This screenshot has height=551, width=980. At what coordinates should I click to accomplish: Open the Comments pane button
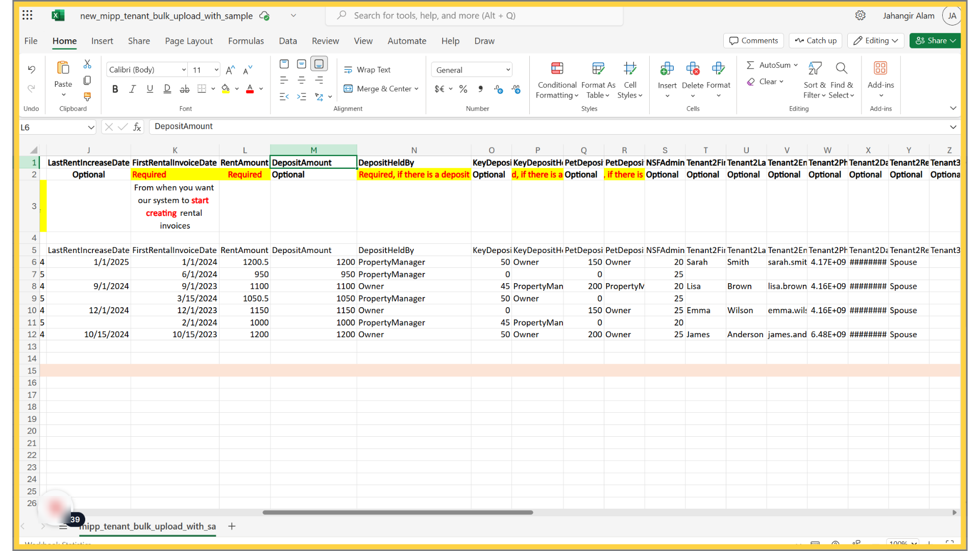click(x=753, y=41)
